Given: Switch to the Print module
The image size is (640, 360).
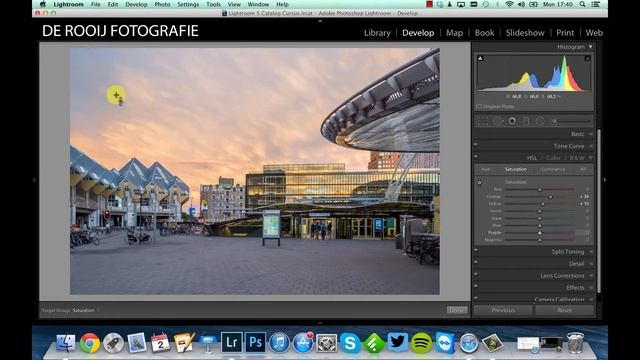Looking at the screenshot, I should [565, 33].
